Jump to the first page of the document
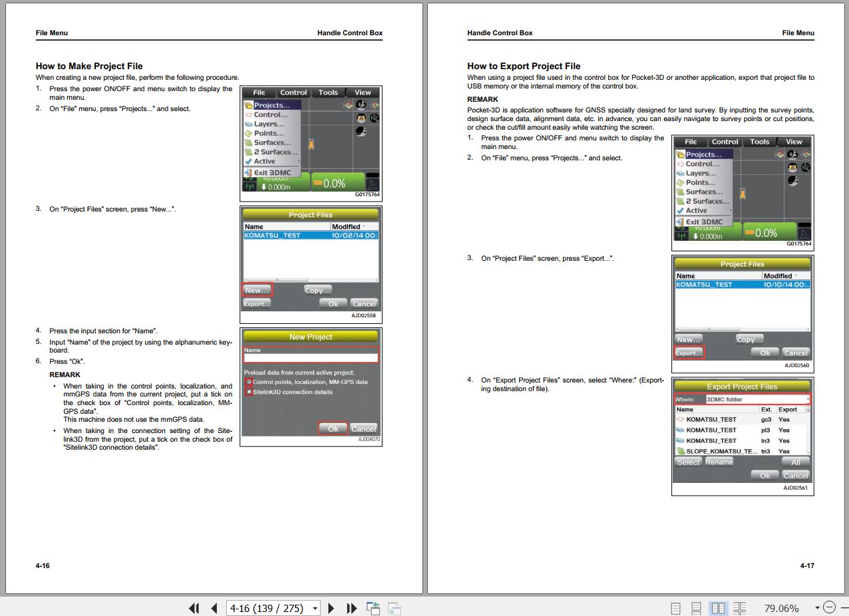The height and width of the screenshot is (616, 849). point(194,608)
